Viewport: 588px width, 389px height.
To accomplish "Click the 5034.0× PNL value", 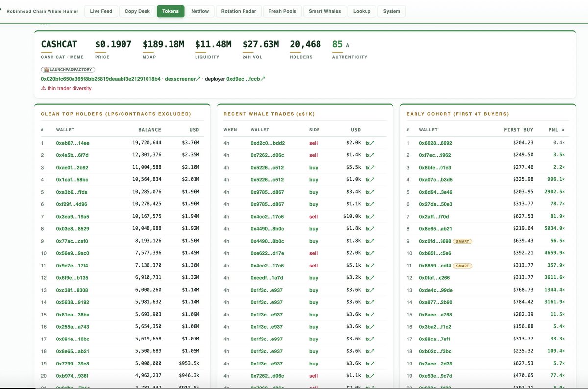I will pos(555,229).
